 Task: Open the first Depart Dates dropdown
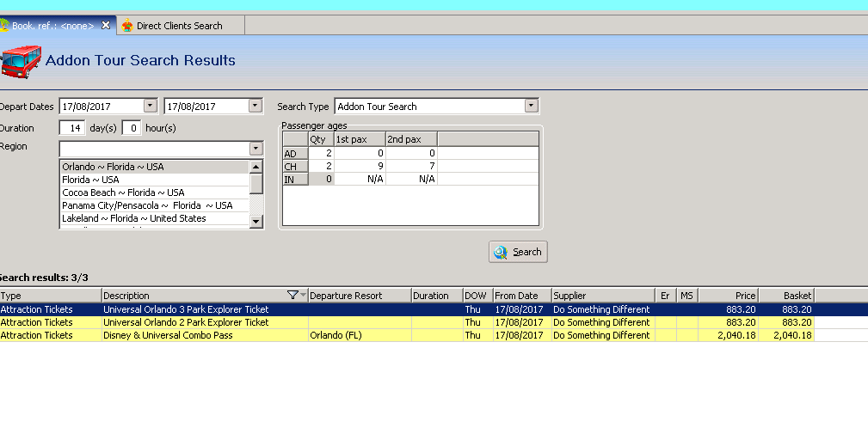pos(150,106)
